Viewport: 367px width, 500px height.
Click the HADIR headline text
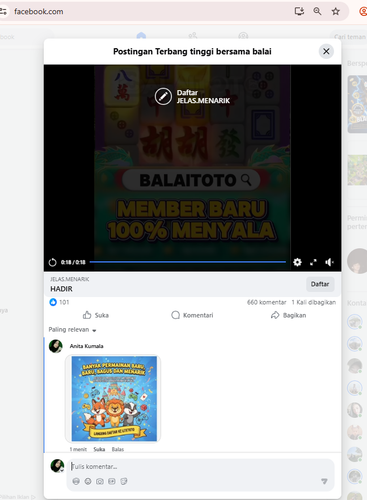click(61, 289)
